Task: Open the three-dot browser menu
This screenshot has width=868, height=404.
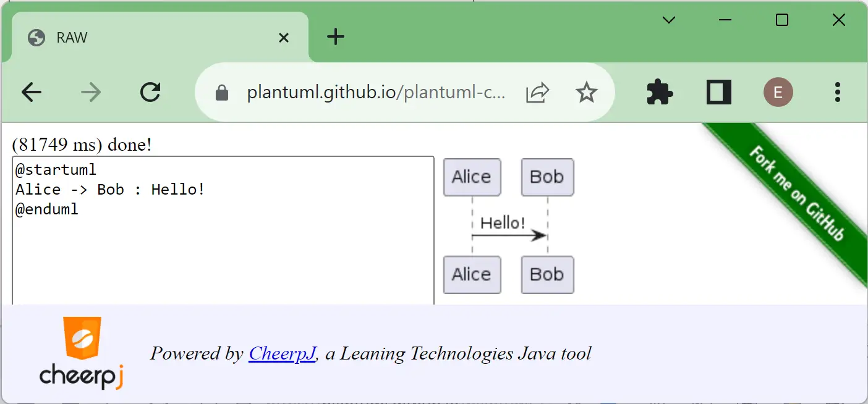Action: 838,91
